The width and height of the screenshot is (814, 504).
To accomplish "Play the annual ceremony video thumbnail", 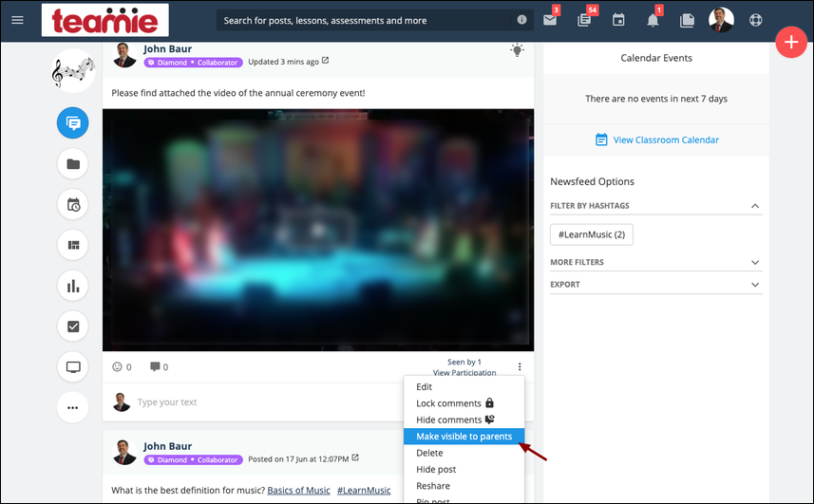I will click(318, 230).
